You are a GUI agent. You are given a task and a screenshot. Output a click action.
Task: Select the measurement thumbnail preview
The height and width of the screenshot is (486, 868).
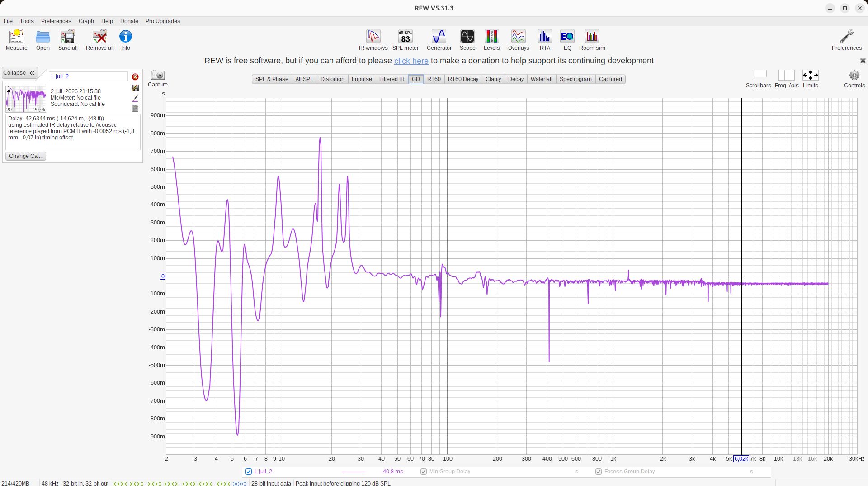[26, 99]
